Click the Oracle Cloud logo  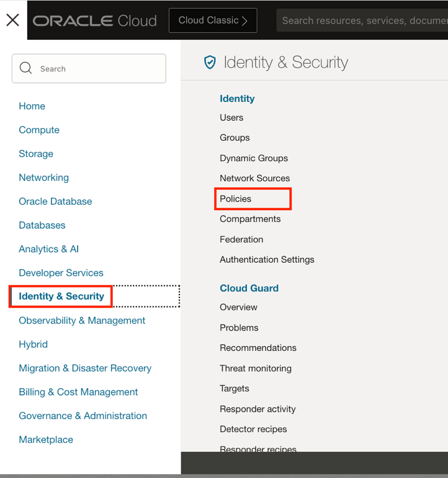pyautogui.click(x=94, y=20)
